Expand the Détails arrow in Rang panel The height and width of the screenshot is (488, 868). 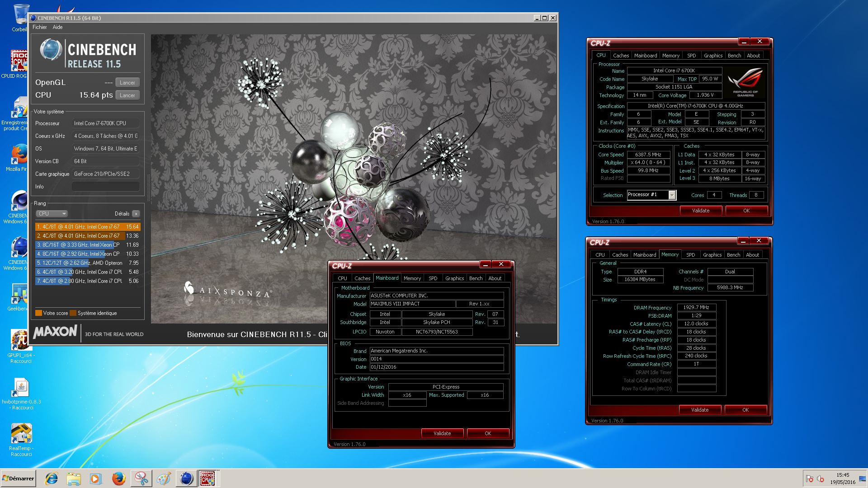(136, 214)
